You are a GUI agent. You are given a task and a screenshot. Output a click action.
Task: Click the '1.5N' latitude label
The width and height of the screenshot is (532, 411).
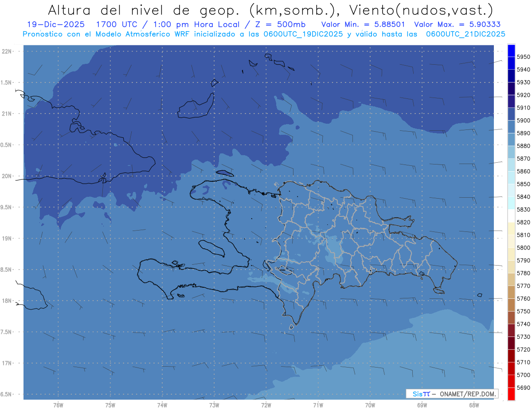7,82
